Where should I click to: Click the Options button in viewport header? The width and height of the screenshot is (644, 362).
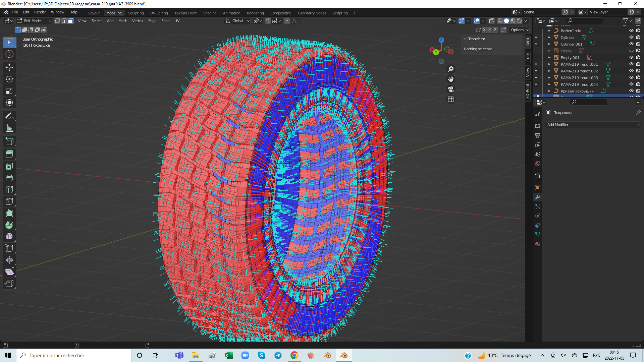pos(519,30)
